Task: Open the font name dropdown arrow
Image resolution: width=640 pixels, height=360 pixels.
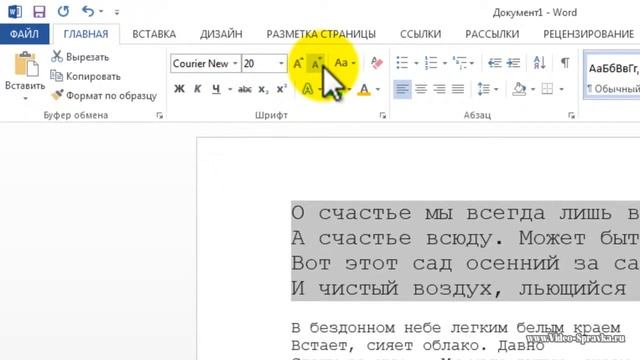Action: [x=236, y=64]
